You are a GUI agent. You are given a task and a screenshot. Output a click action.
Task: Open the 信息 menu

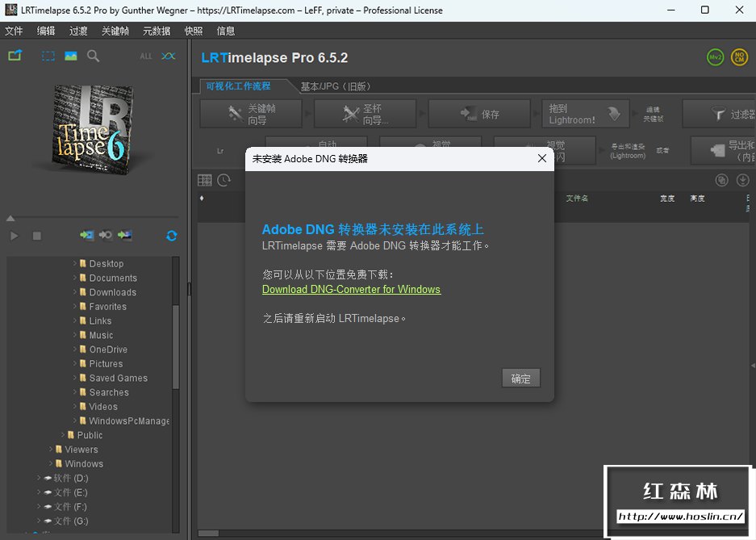click(x=226, y=31)
